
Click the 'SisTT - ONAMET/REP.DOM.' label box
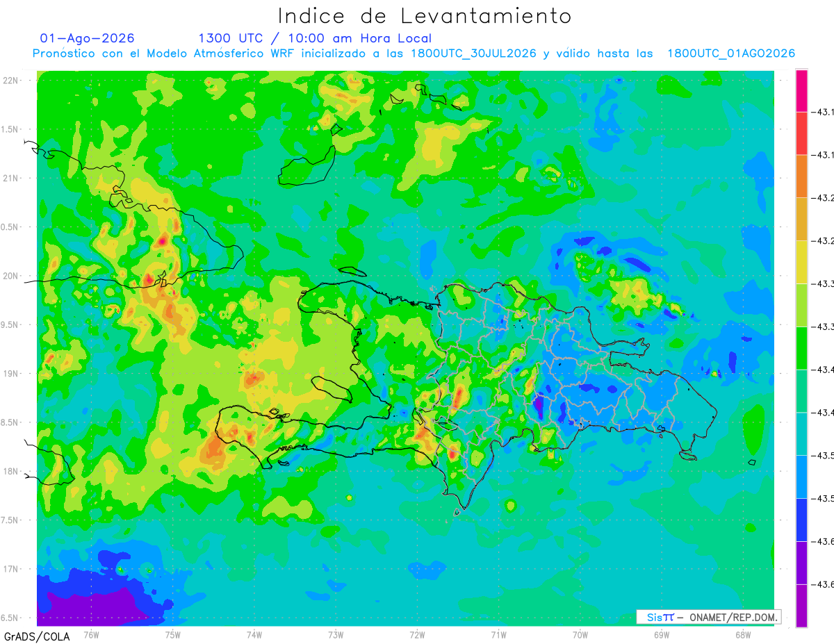[708, 617]
